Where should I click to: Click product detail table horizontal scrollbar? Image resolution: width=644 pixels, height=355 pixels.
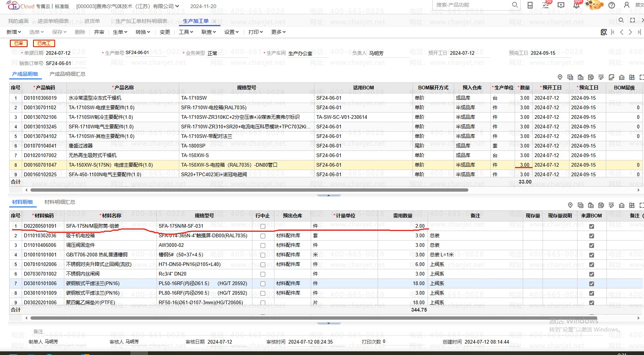[x=249, y=190]
